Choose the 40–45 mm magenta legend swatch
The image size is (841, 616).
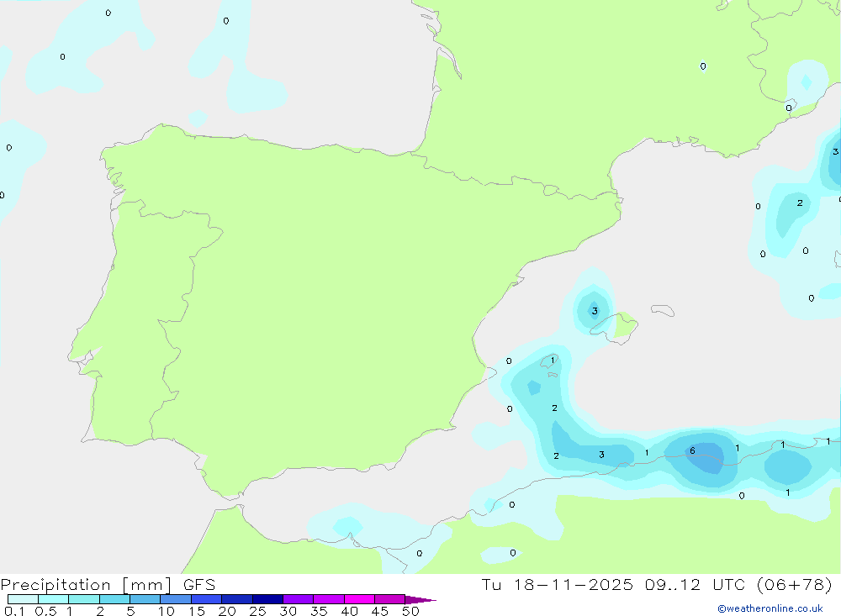pos(359,599)
